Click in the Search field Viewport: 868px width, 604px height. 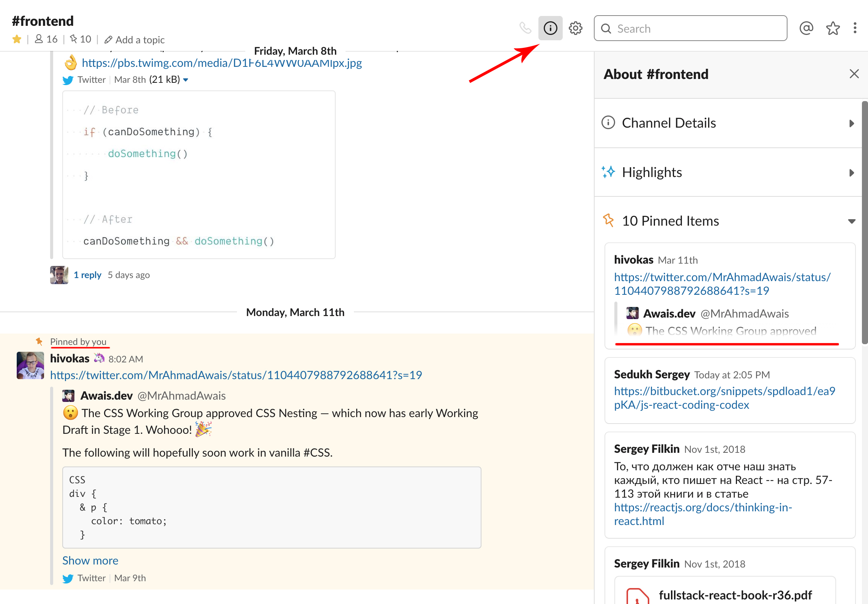(695, 28)
